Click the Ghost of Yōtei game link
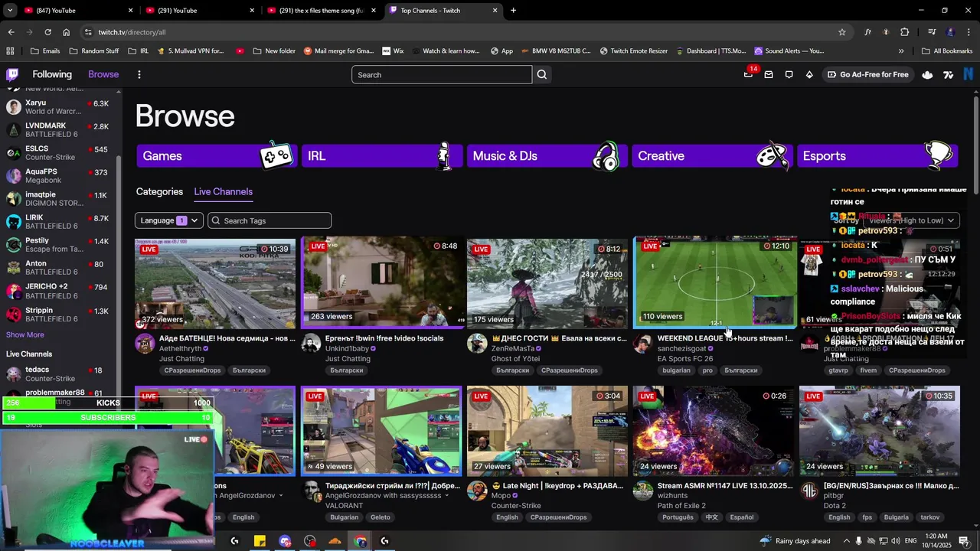This screenshot has height=551, width=980. [515, 358]
